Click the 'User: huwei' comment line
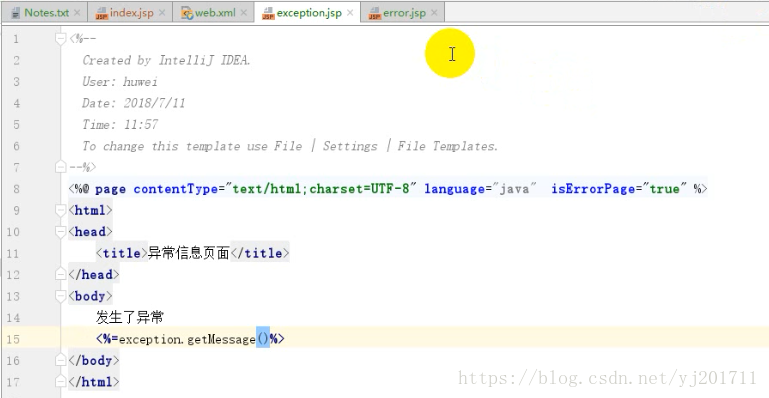The height and width of the screenshot is (398, 769). tap(120, 82)
